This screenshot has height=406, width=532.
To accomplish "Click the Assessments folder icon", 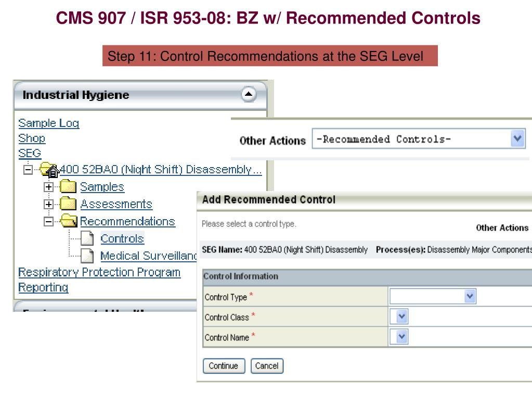I will (x=68, y=204).
